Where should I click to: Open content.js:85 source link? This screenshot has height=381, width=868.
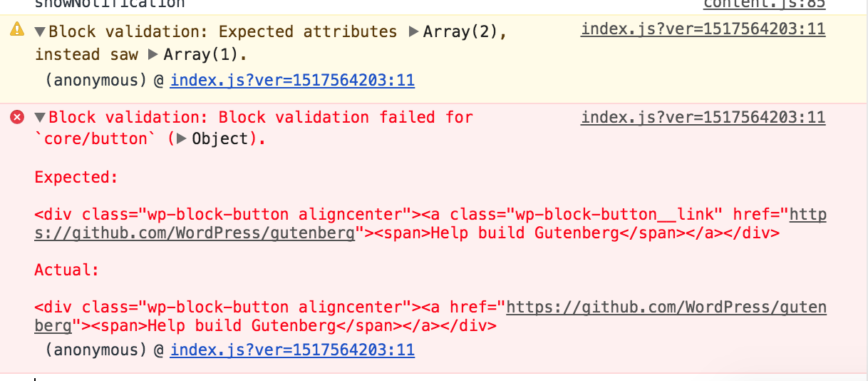pyautogui.click(x=764, y=4)
